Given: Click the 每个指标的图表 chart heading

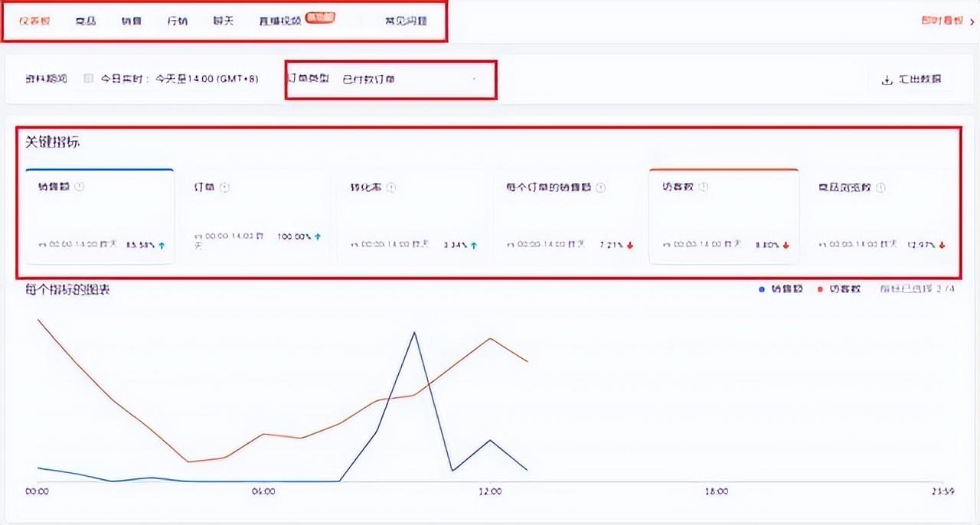Looking at the screenshot, I should pyautogui.click(x=67, y=289).
